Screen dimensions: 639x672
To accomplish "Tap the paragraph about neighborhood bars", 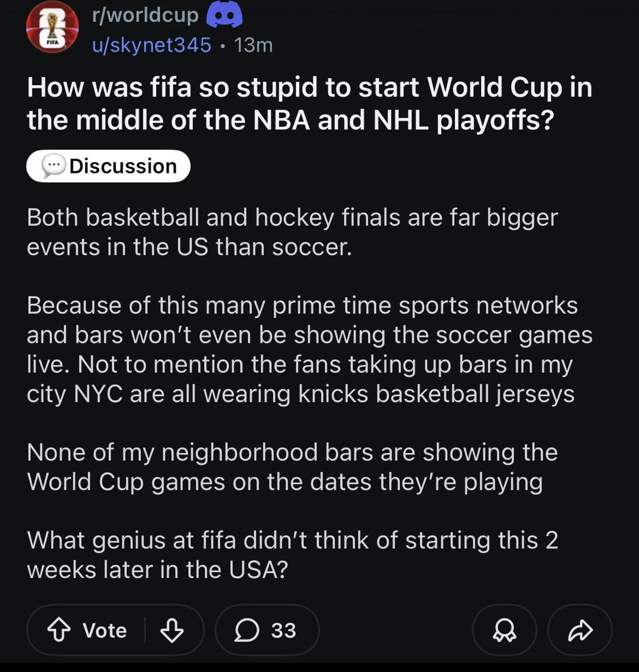I will 292,467.
